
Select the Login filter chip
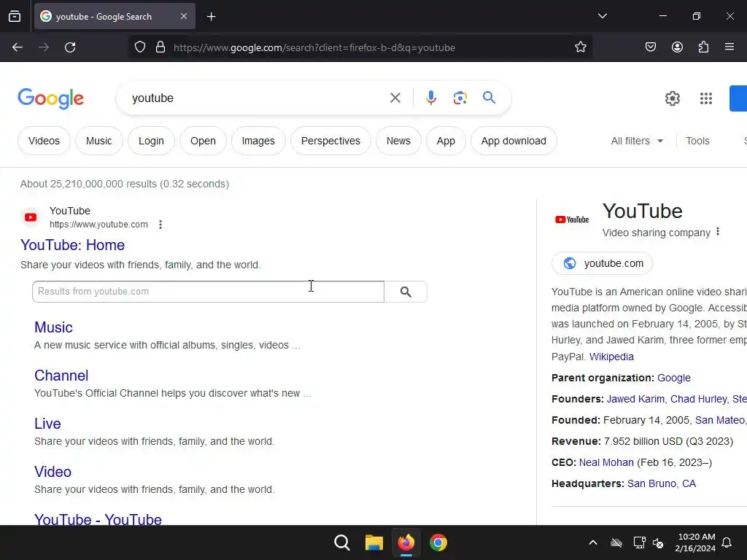(x=151, y=141)
